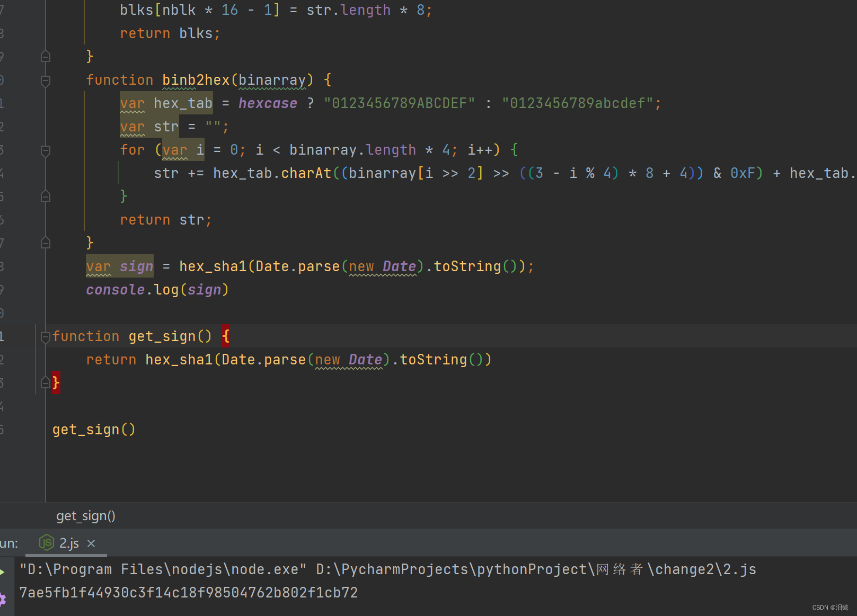This screenshot has height=616, width=857.
Task: Click the "0123456789ABCDEF" string literal
Action: [400, 103]
